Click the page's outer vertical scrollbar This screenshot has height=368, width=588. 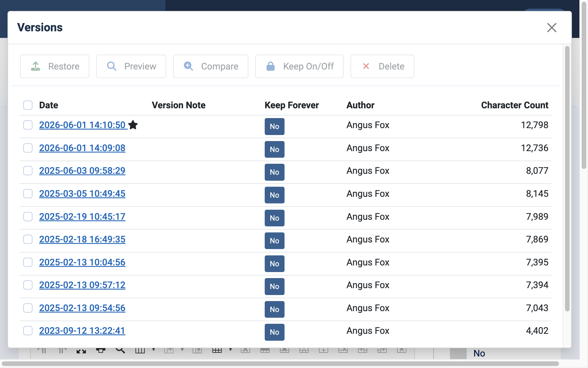[584, 85]
